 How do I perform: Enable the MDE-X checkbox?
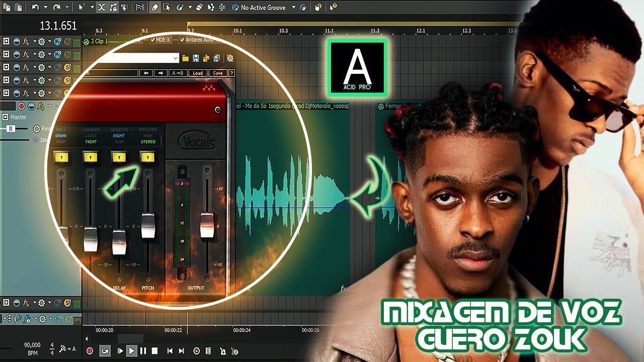point(152,40)
